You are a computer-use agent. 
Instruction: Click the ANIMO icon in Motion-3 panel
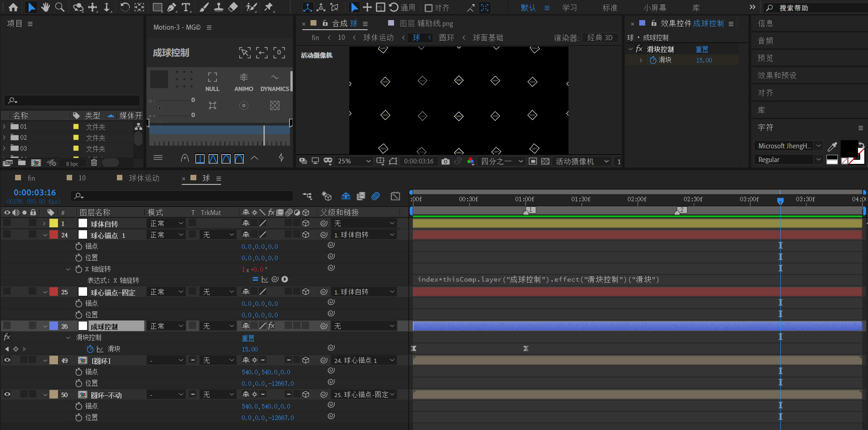(x=244, y=82)
